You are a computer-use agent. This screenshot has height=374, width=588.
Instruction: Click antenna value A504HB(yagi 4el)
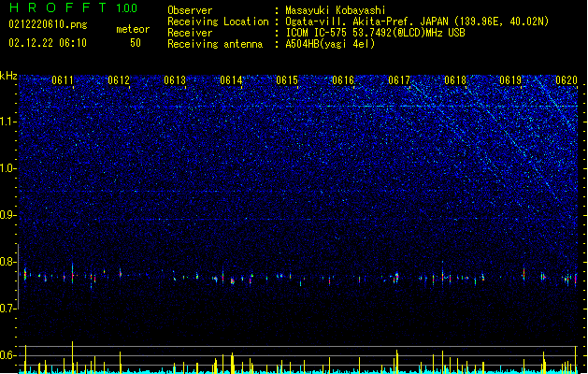pos(330,44)
